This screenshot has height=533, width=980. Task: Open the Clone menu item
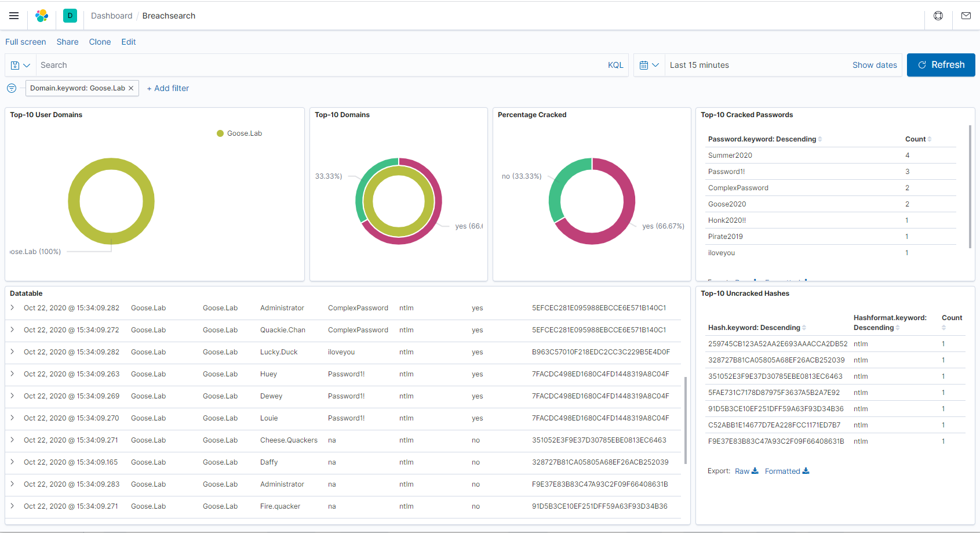click(x=100, y=42)
